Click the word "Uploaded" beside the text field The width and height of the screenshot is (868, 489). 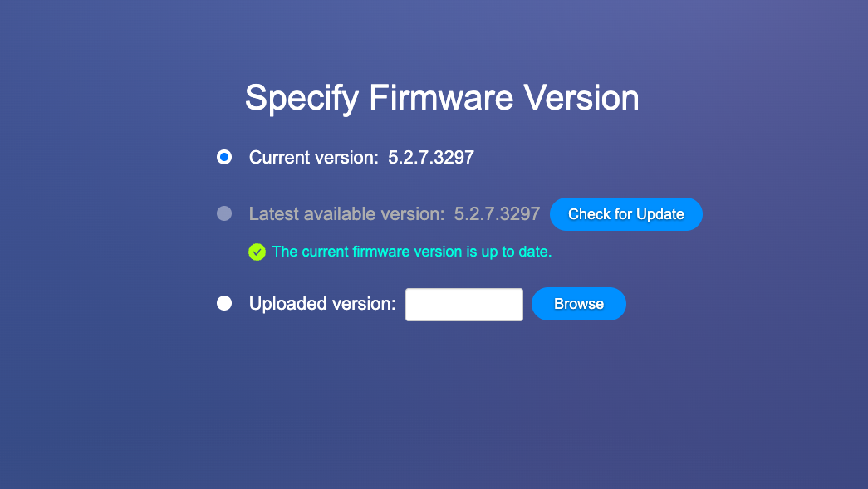point(287,304)
